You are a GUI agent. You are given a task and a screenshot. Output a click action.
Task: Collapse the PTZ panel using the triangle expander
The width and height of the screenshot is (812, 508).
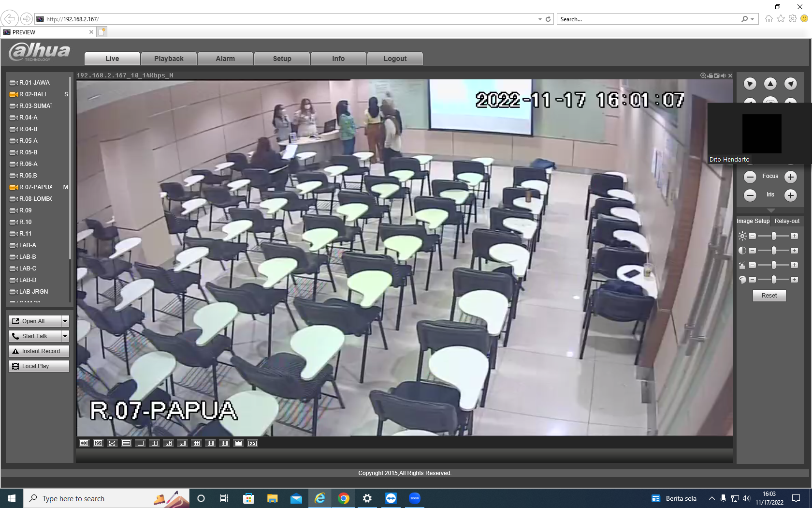tap(771, 210)
